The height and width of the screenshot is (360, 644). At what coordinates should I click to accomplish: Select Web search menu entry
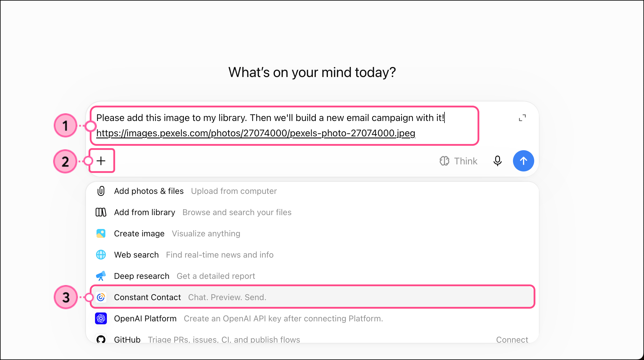coord(312,255)
